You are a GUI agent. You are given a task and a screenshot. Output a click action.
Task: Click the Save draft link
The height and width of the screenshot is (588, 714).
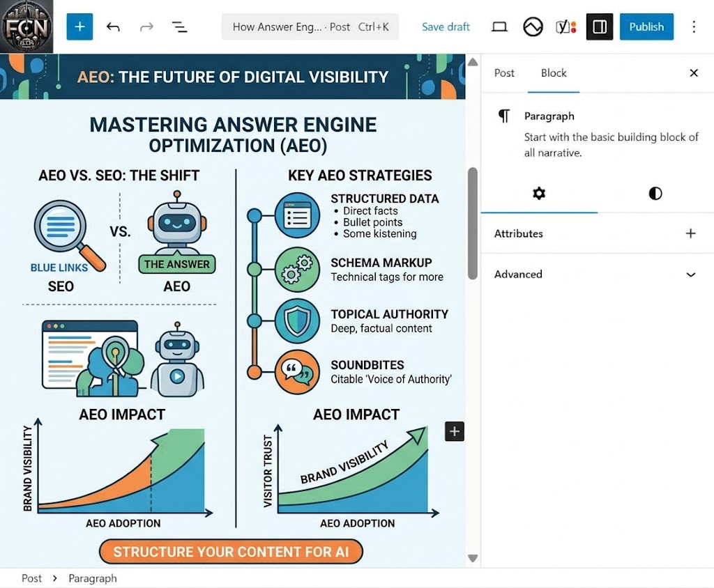446,26
